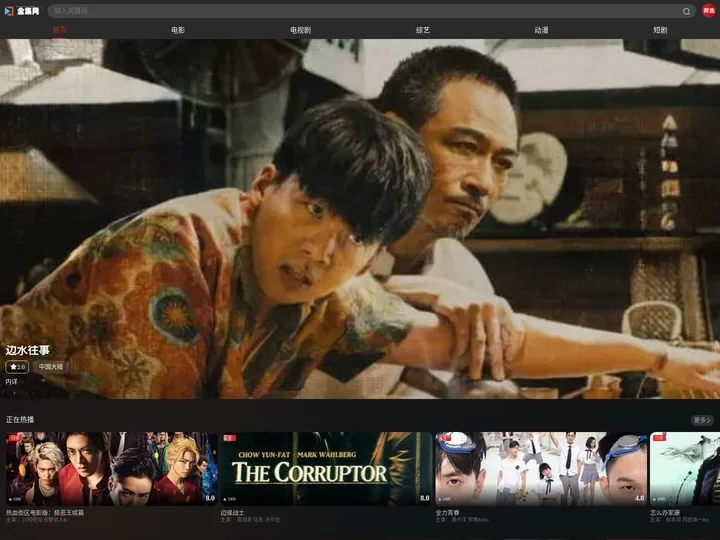Switch to the 电视剧 tab
The height and width of the screenshot is (540, 720).
300,30
